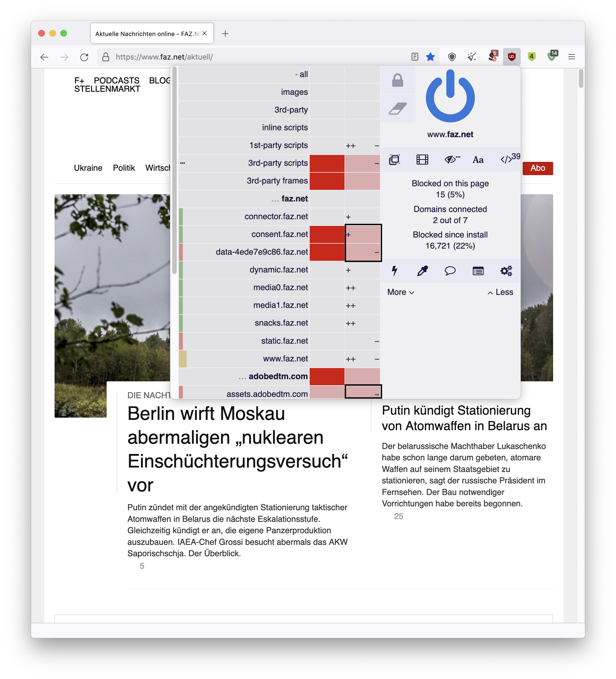
Task: Click the uBlock Origin toolbar extension icon
Action: 511,57
